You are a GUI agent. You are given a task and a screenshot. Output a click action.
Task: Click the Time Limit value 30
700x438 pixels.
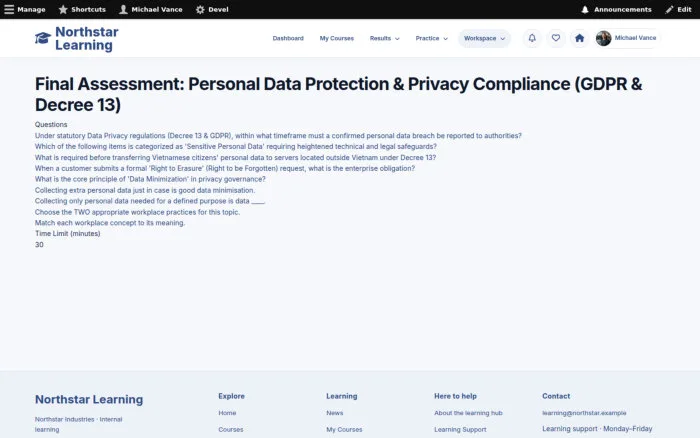(x=39, y=245)
